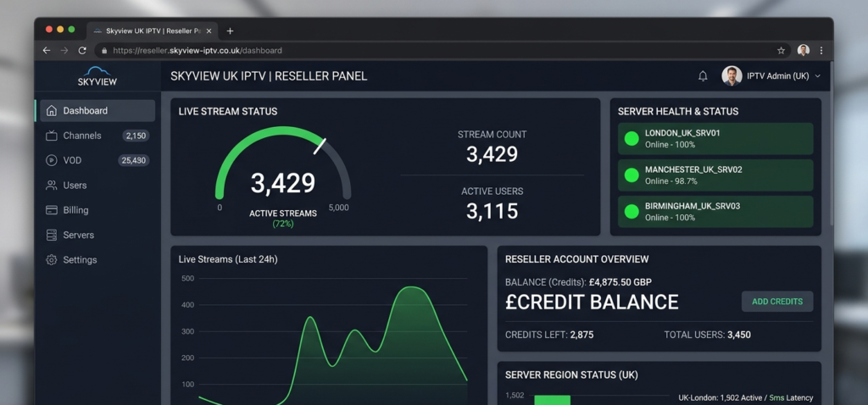Select the LONDON_UK_SRV01 server card
The image size is (868, 405).
[715, 139]
